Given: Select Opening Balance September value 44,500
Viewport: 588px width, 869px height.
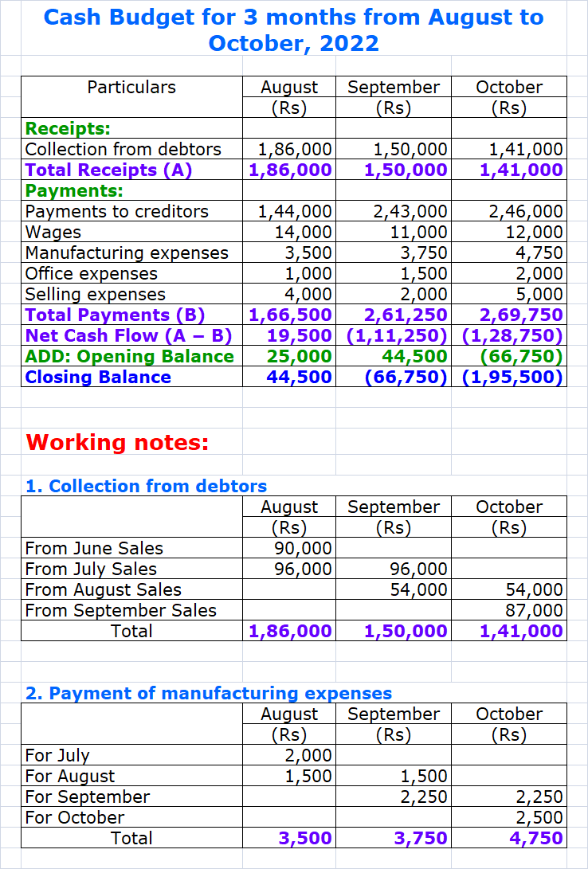Looking at the screenshot, I should (x=415, y=356).
